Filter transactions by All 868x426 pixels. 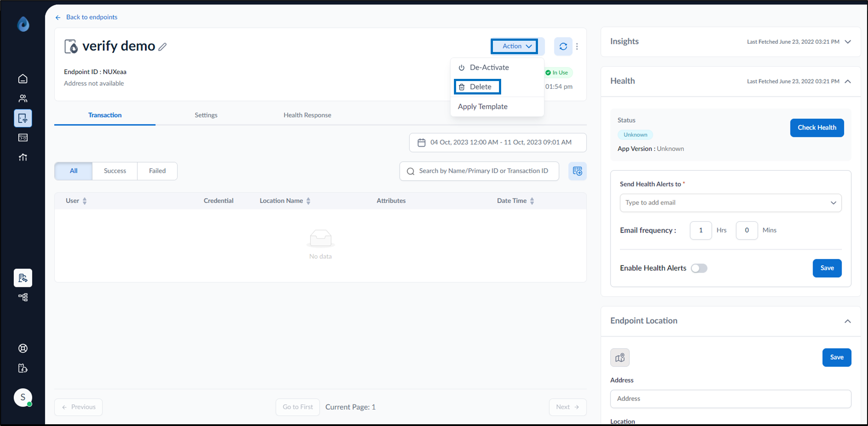click(x=74, y=171)
